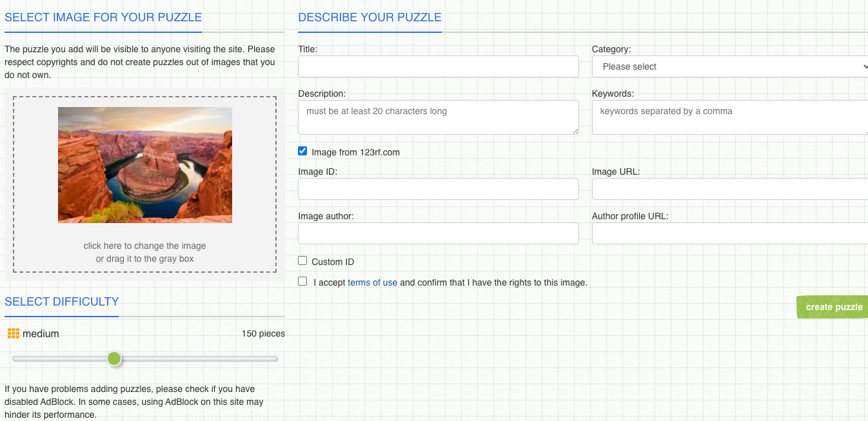Click the Author profile URL field

pyautogui.click(x=729, y=233)
